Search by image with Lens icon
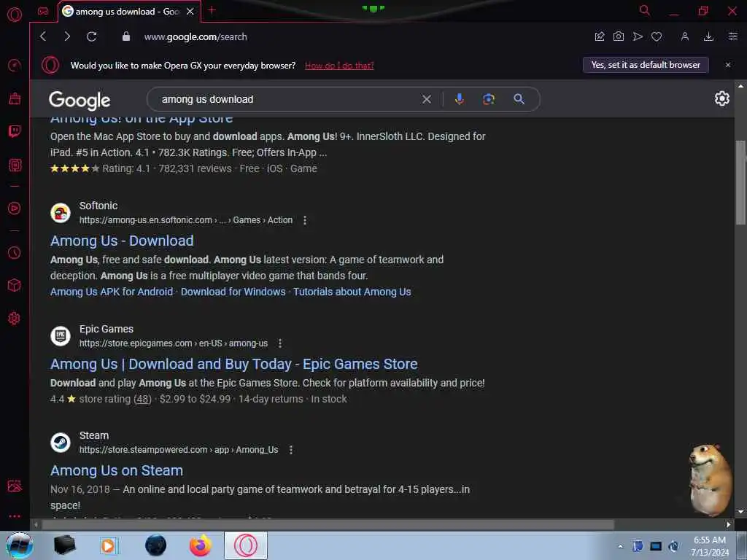747x560 pixels. (x=489, y=99)
